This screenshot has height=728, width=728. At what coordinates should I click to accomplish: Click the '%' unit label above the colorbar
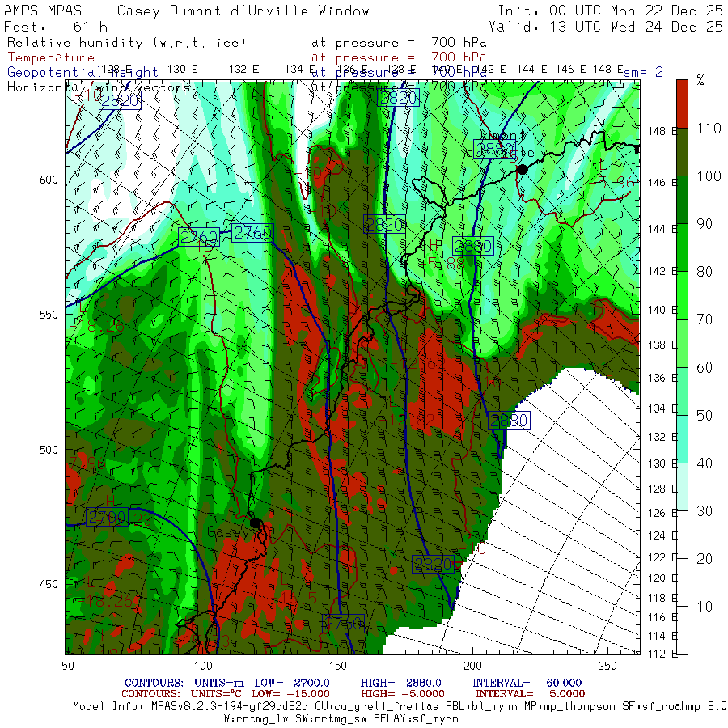click(700, 80)
